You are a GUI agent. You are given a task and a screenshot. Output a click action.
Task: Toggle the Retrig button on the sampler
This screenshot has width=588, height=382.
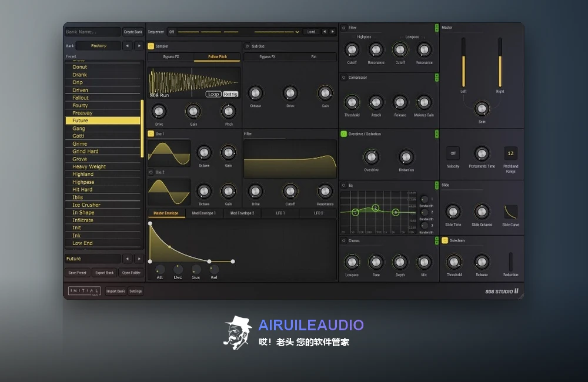click(230, 94)
